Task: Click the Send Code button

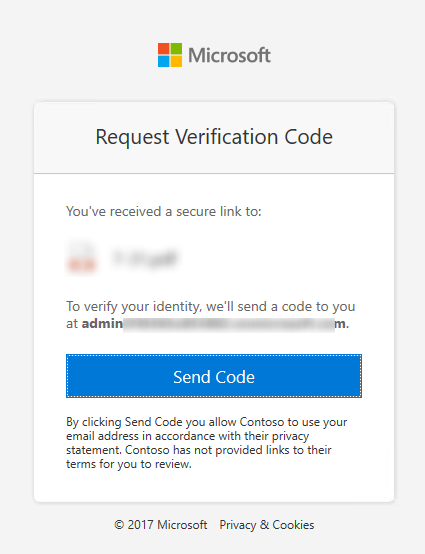Action: coord(214,376)
